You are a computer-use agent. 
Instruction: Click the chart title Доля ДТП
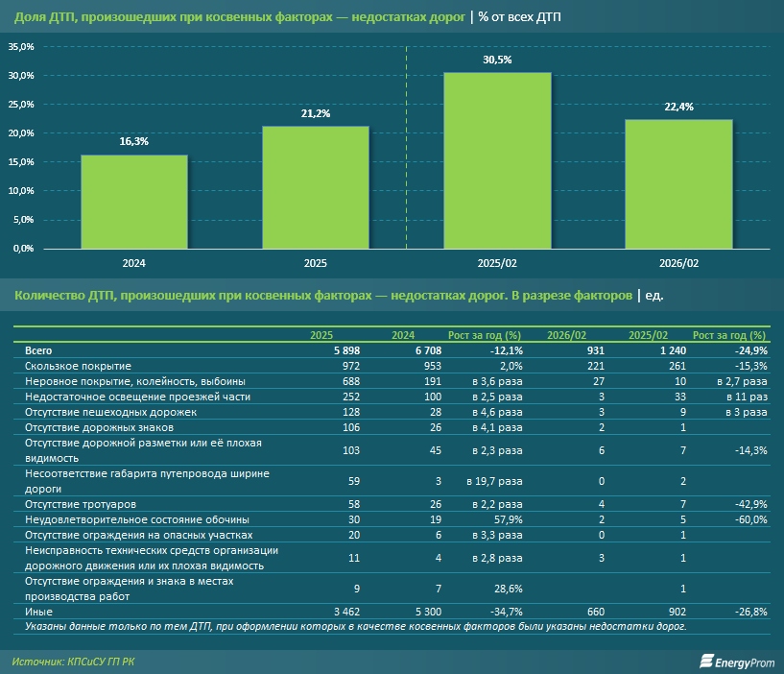point(240,16)
